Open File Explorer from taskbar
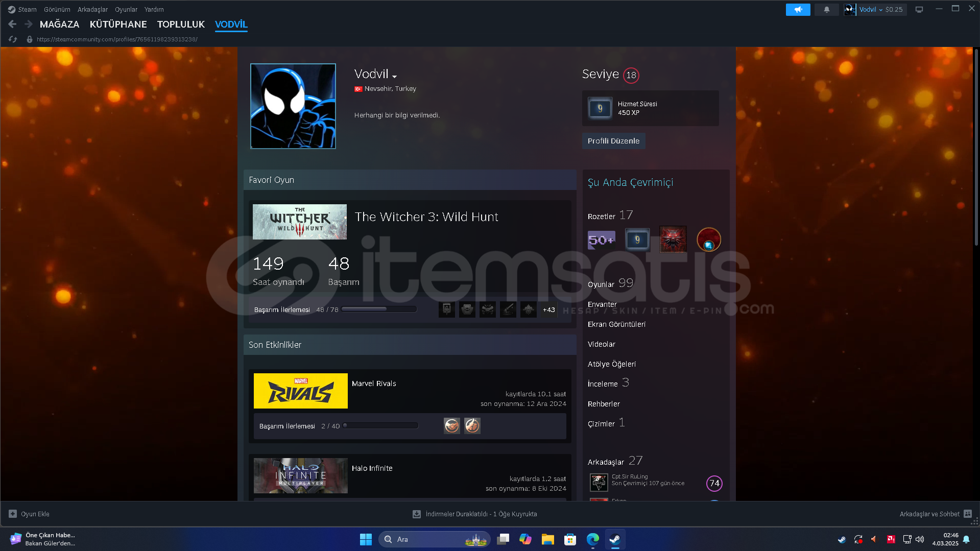The height and width of the screenshot is (551, 980). 547,539
